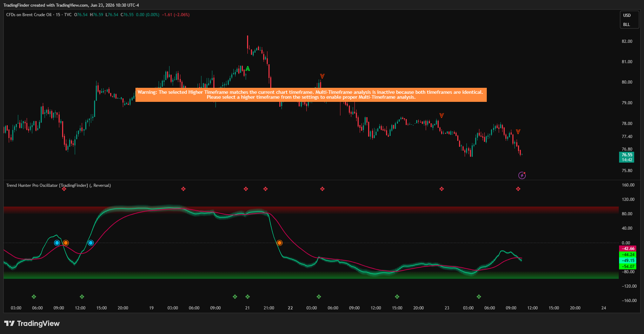Click the BLL unit label

coord(626,25)
